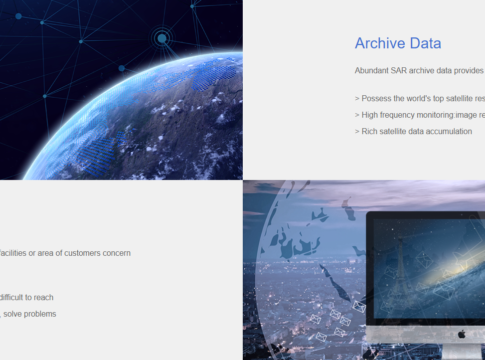This screenshot has width=485, height=360.
Task: Click the envelope outline on the monitor wallpaper
Action: point(424,260)
